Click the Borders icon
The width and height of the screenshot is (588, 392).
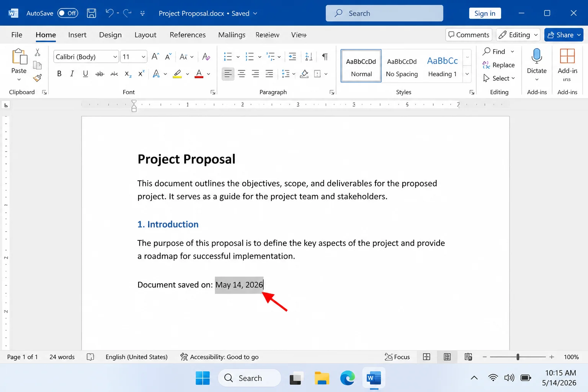(317, 73)
